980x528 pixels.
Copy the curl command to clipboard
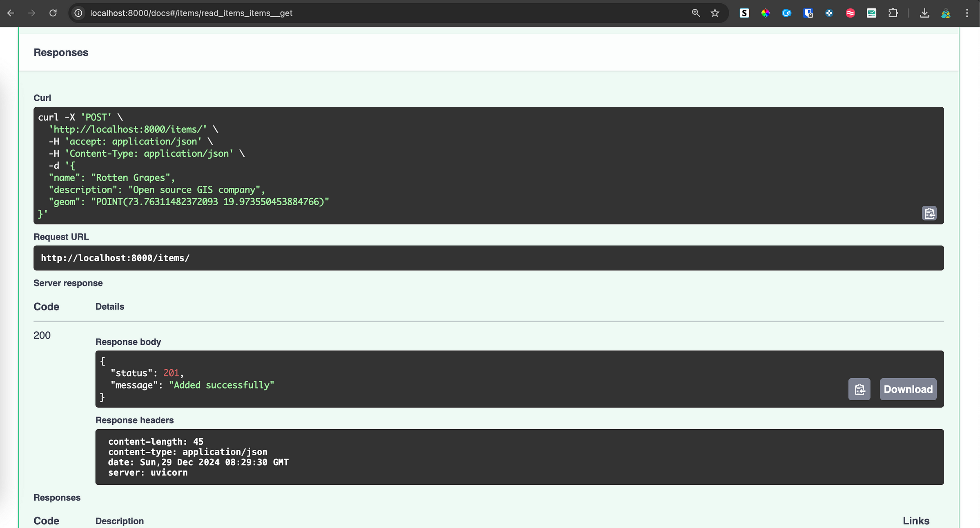click(x=929, y=213)
